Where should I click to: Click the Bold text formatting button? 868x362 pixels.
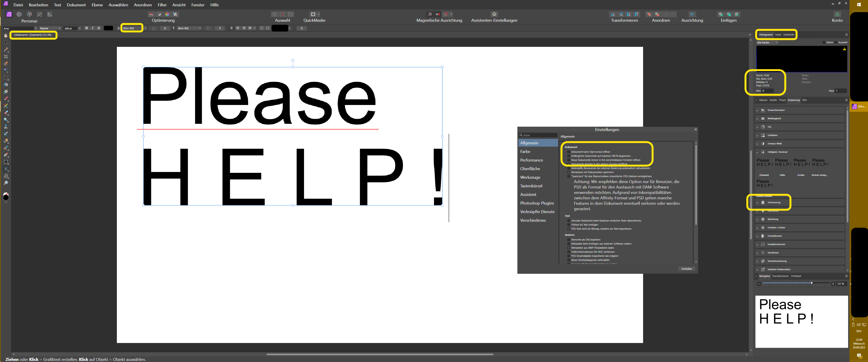[x=87, y=28]
